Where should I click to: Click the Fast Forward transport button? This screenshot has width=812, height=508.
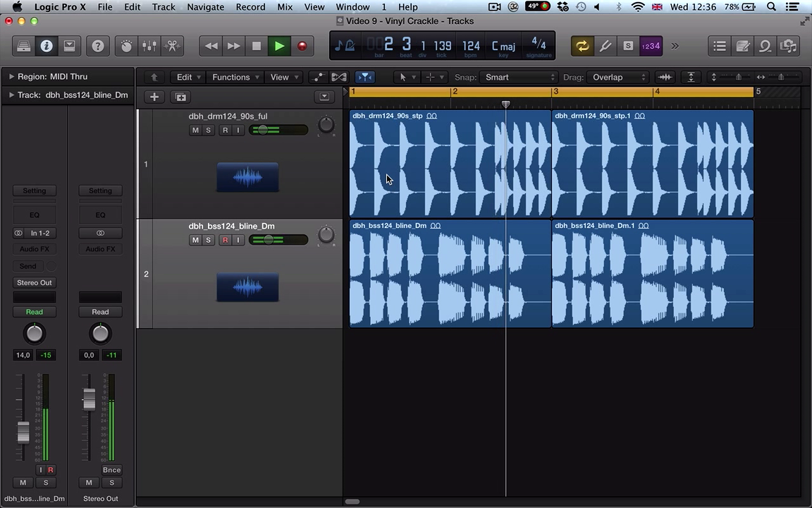233,46
